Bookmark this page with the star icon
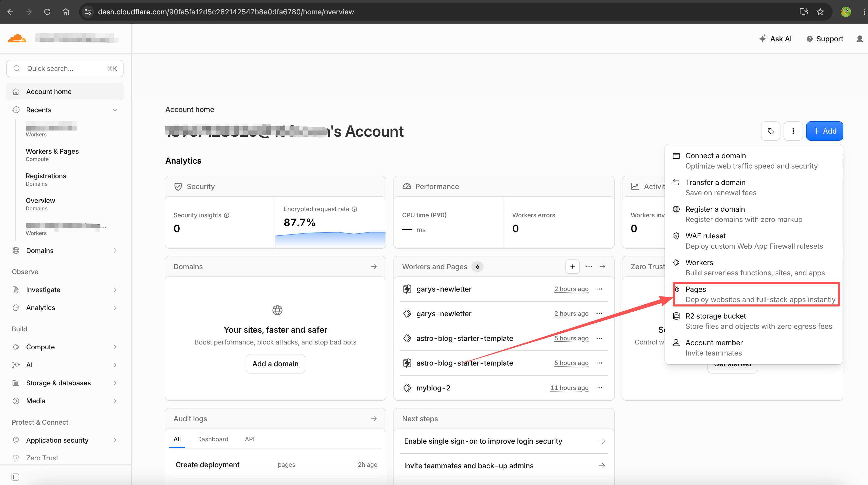This screenshot has height=485, width=868. click(820, 12)
